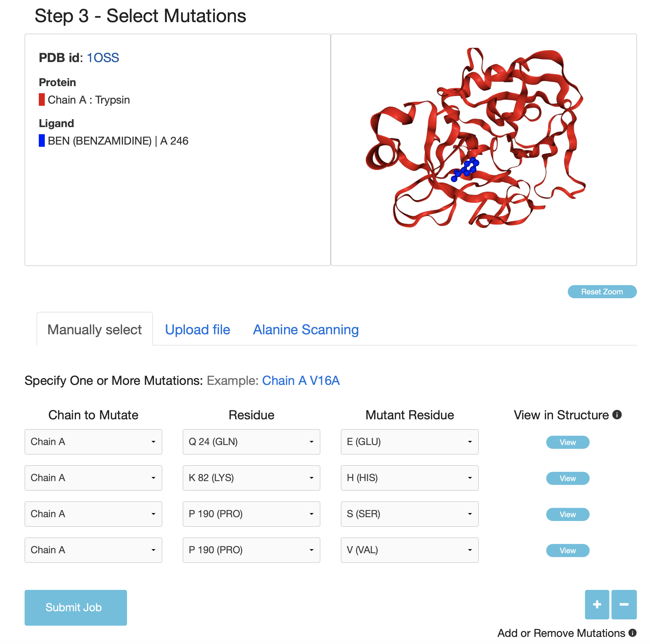The width and height of the screenshot is (650, 644).
Task: Open the 1OSS PDB id link
Action: pos(103,58)
